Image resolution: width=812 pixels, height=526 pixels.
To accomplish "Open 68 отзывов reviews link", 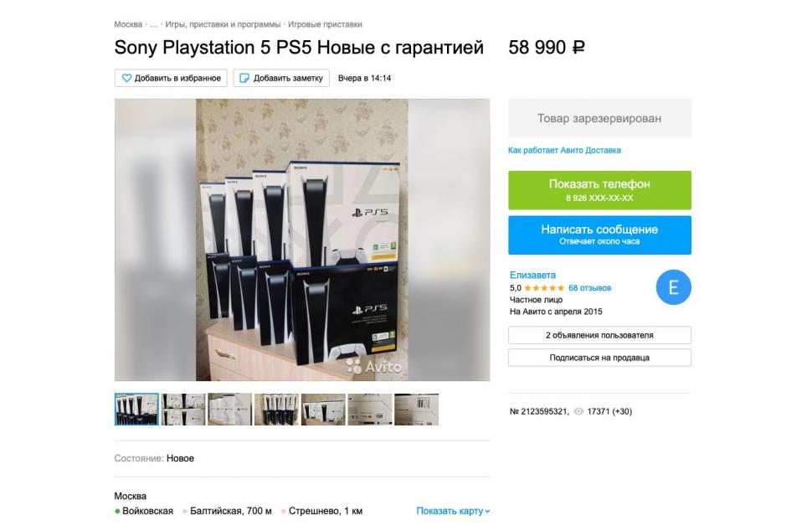I will pos(589,288).
